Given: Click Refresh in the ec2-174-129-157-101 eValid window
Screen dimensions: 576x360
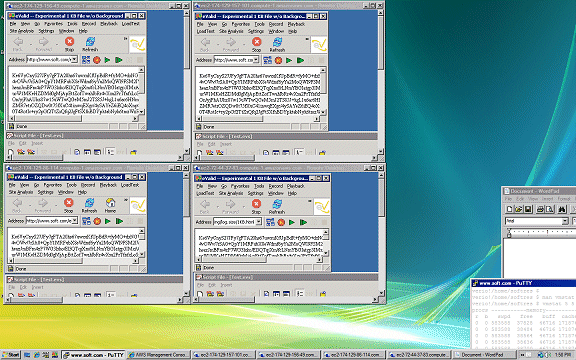Looking at the screenshot, I should pyautogui.click(x=277, y=44).
